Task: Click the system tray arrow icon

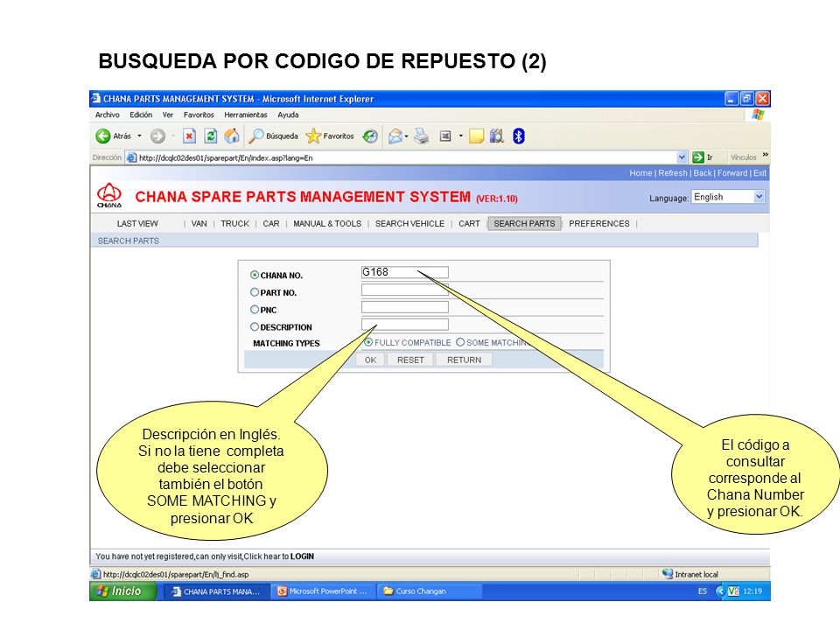Action: 720,591
